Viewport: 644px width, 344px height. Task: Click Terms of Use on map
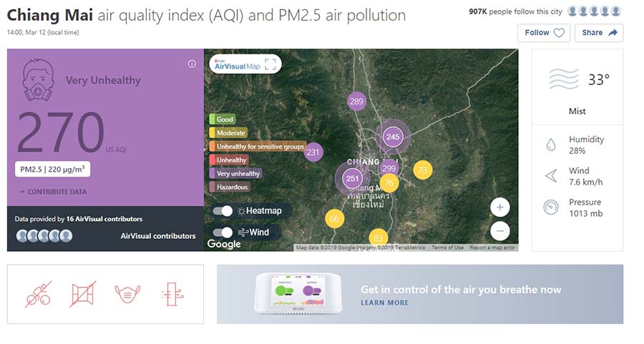[447, 247]
